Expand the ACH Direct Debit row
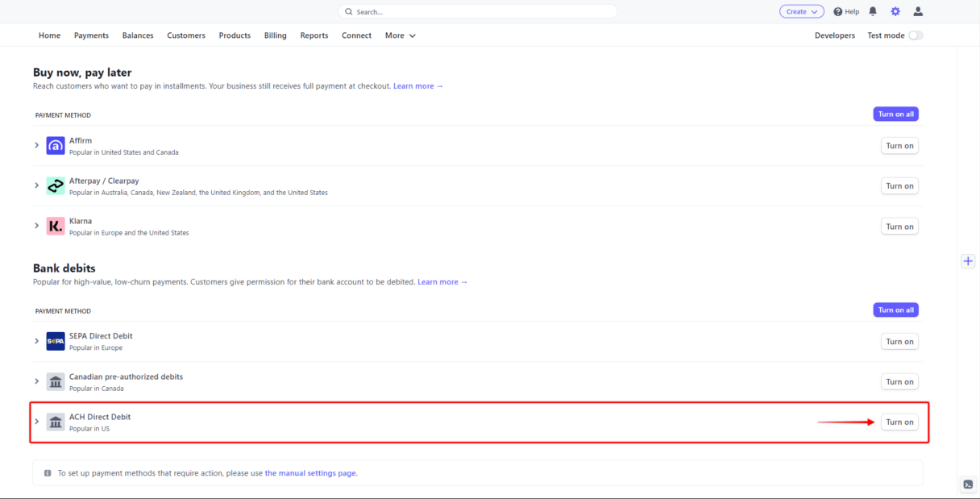The image size is (980, 499). pos(37,422)
